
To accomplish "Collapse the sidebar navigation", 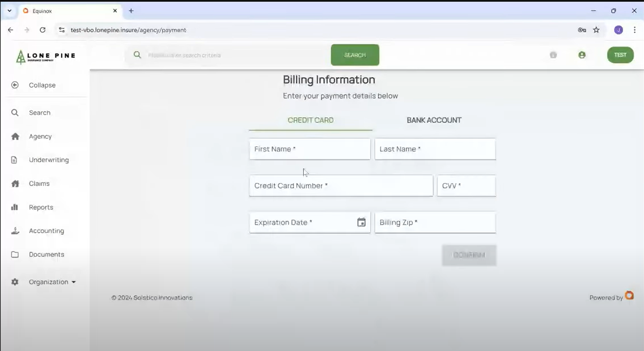I will 14,84.
